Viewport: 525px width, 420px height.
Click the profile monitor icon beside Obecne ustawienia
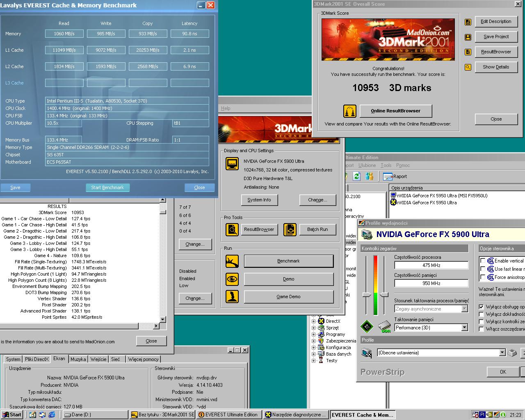click(x=367, y=353)
